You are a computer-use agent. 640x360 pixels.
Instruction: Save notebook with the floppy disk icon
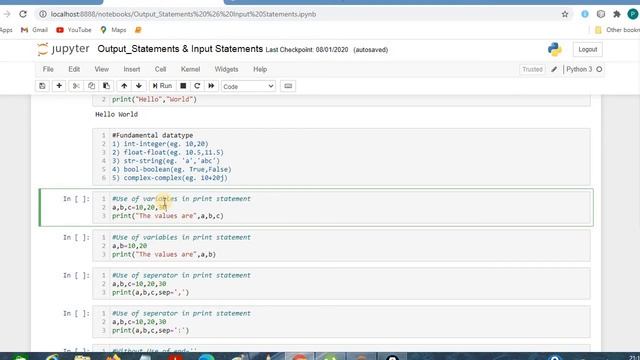(x=42, y=86)
